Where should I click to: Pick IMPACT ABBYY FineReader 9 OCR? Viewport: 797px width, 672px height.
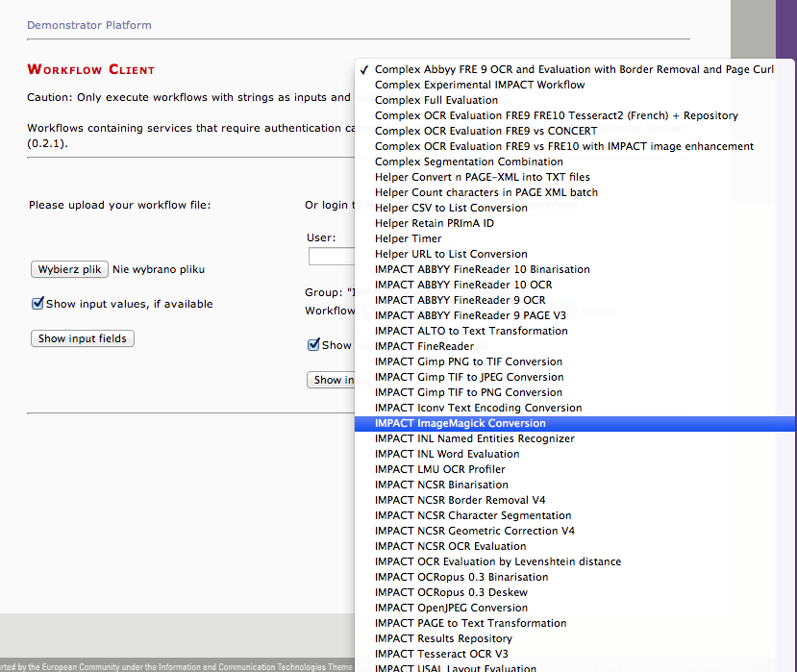tap(574, 300)
